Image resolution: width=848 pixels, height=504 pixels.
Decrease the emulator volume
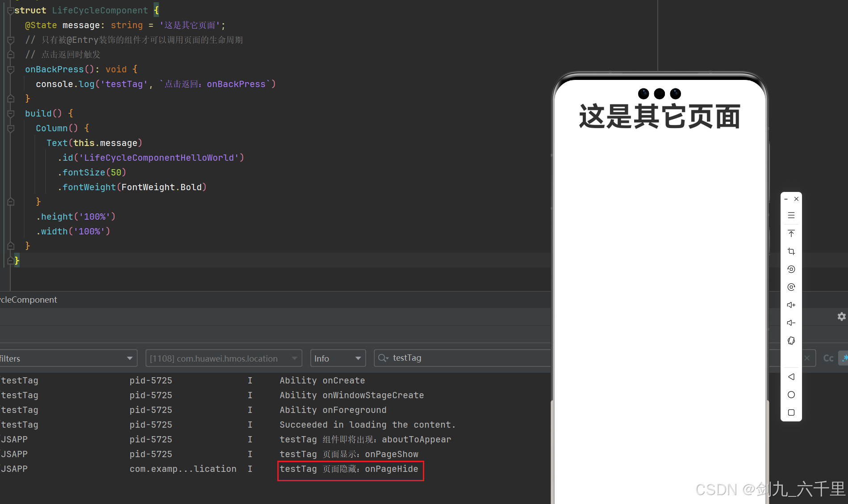pyautogui.click(x=791, y=323)
